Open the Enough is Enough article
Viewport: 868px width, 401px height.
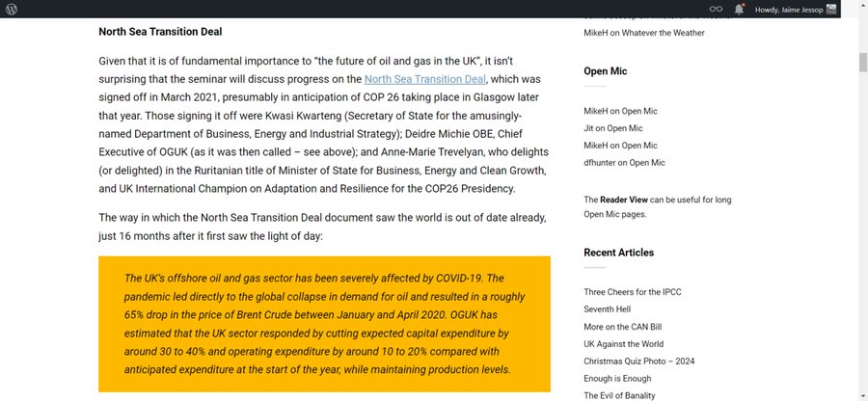click(617, 378)
